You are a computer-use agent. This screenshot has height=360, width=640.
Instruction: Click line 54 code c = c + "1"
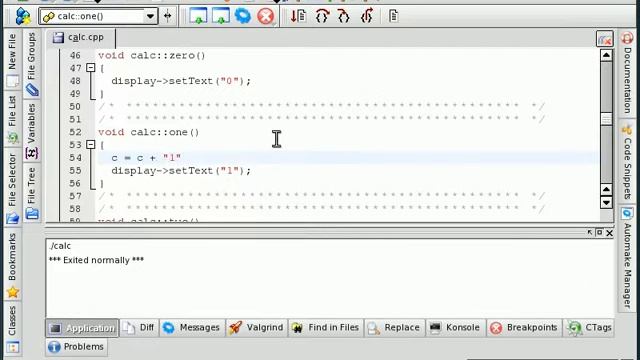click(x=146, y=158)
